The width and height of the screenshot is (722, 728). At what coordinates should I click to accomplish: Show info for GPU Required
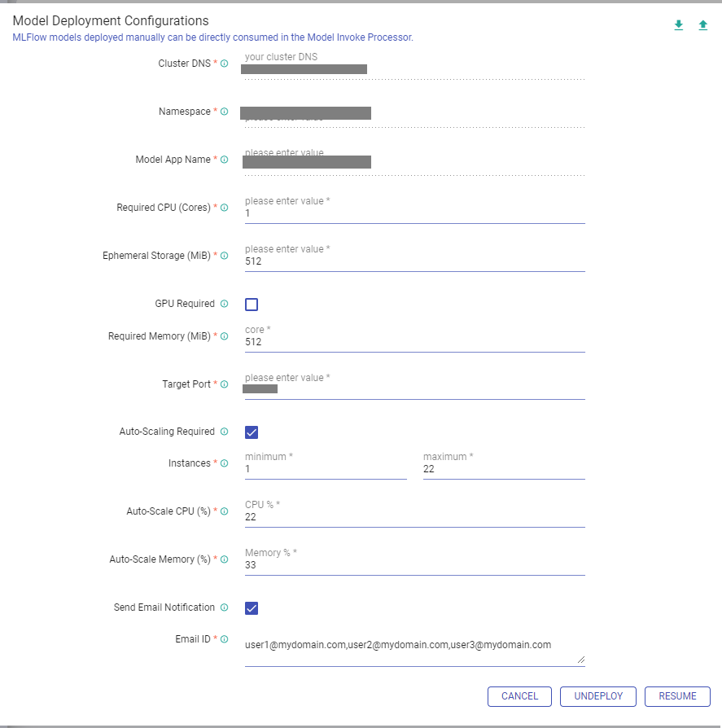[224, 304]
